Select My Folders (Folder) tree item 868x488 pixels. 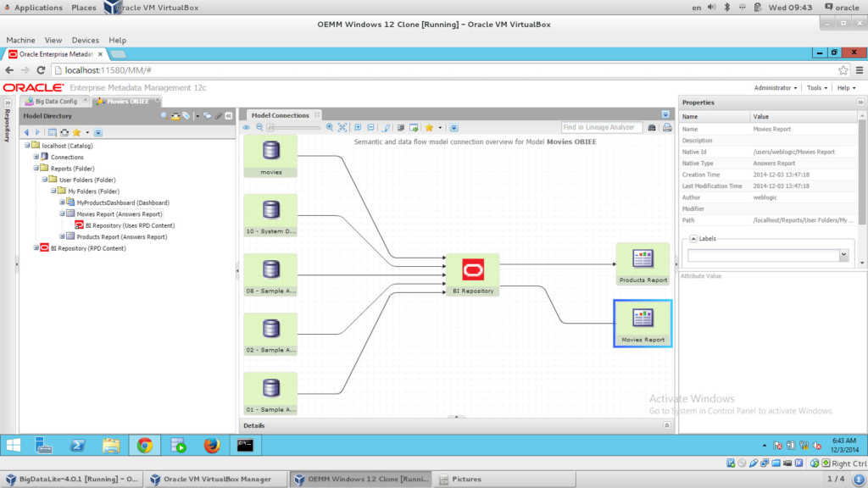pos(93,191)
